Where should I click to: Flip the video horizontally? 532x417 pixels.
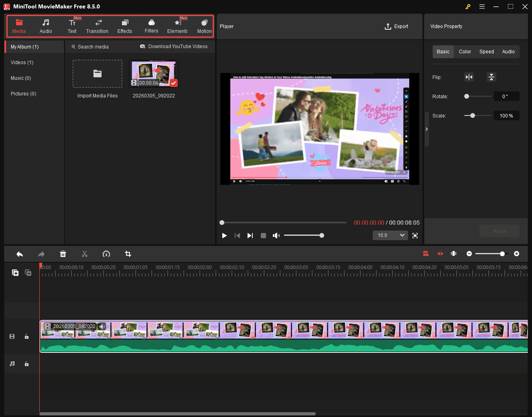tap(469, 77)
